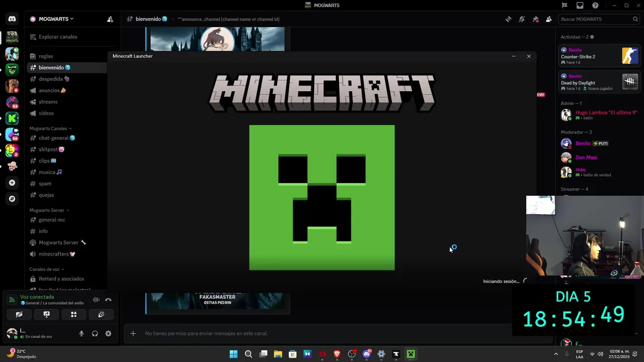Viewport: 644px width, 362px height.
Task: Open Benito's Dead by Daylight activity card
Action: [x=600, y=82]
